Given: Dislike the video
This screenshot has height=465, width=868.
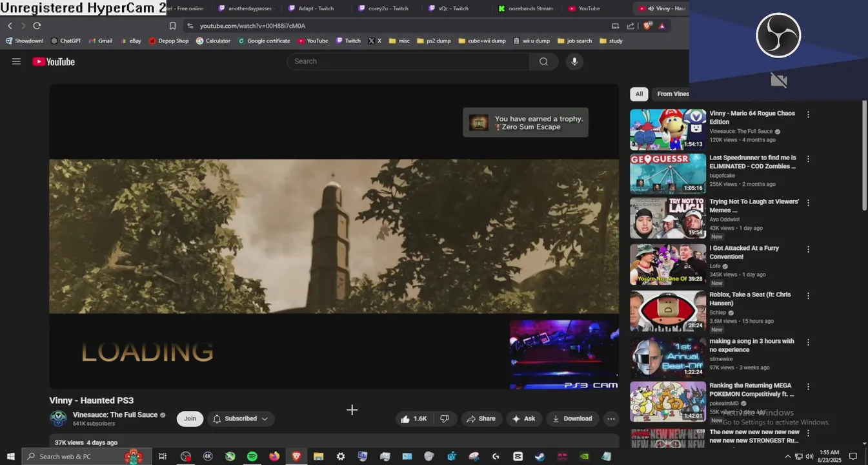Looking at the screenshot, I should click(445, 418).
